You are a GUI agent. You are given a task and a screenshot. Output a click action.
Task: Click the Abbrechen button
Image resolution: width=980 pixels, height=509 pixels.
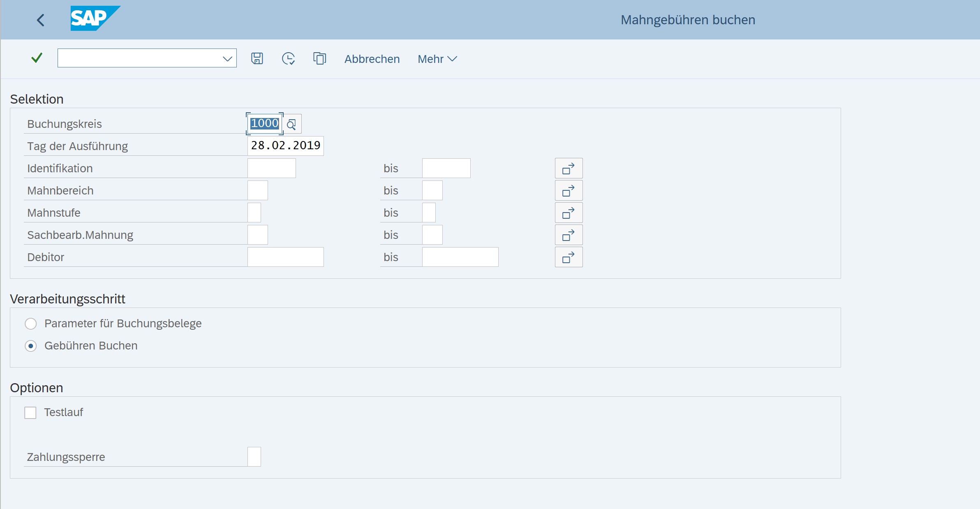tap(372, 59)
